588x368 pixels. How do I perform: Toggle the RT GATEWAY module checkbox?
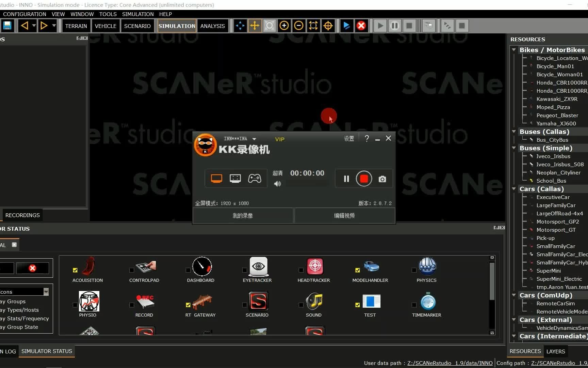pos(188,305)
